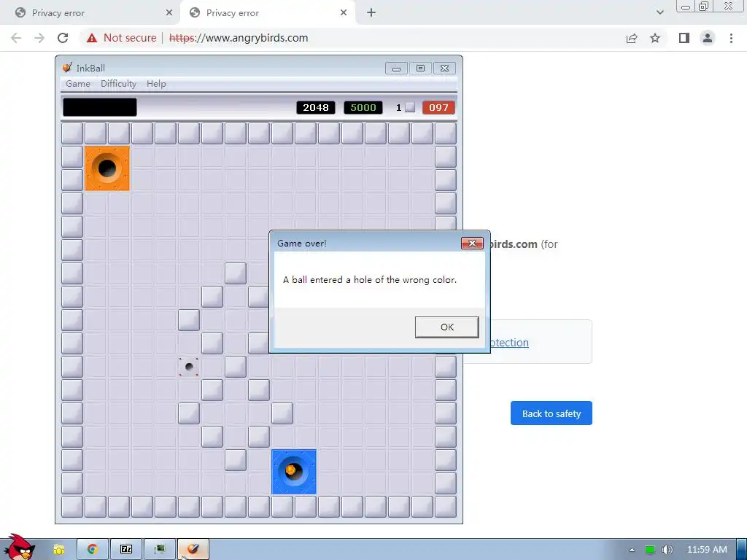
Task: Maximize the InkBall window
Action: click(420, 68)
